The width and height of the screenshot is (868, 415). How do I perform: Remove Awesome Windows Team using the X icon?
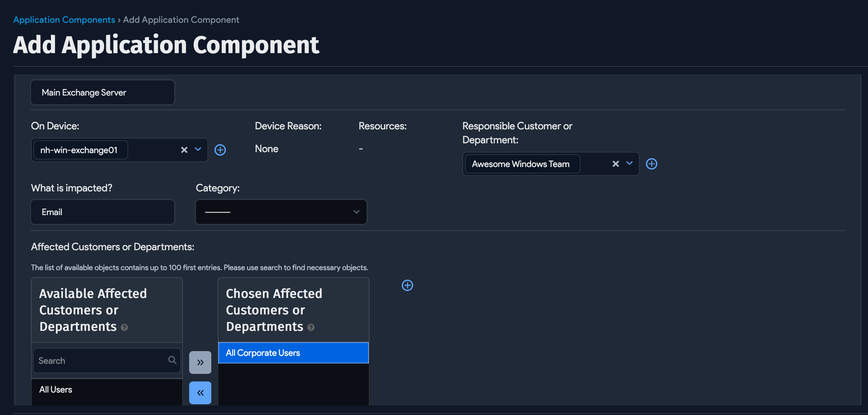(x=616, y=164)
